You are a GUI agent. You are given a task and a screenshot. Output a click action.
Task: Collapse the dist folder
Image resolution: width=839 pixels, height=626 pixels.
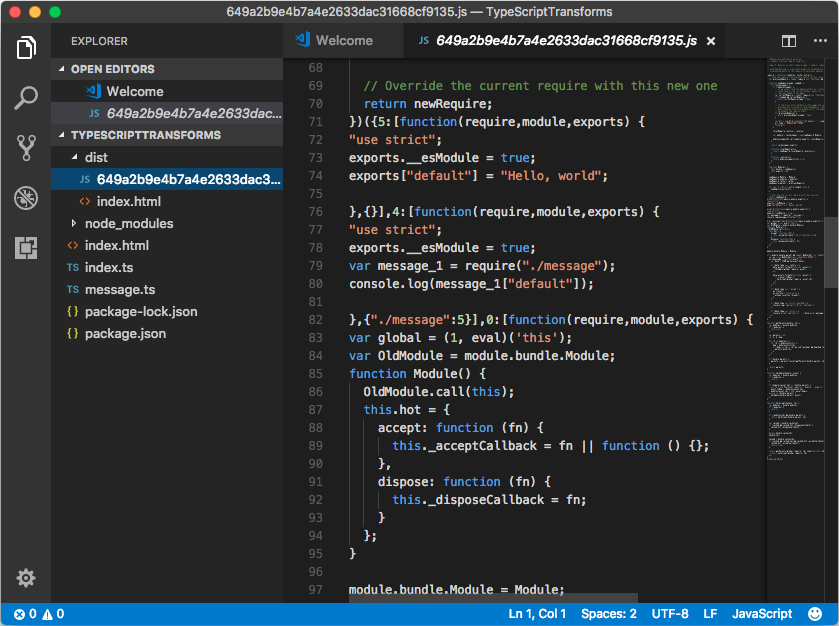click(74, 157)
